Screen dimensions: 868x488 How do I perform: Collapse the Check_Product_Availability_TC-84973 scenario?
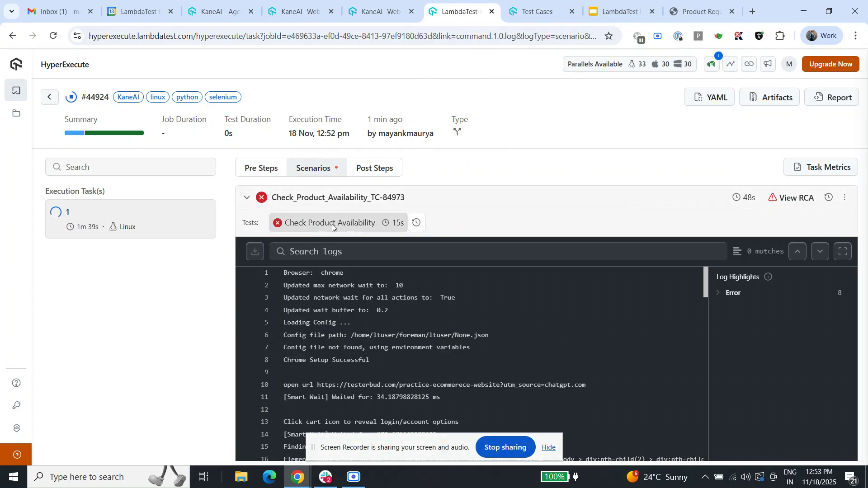coord(247,197)
